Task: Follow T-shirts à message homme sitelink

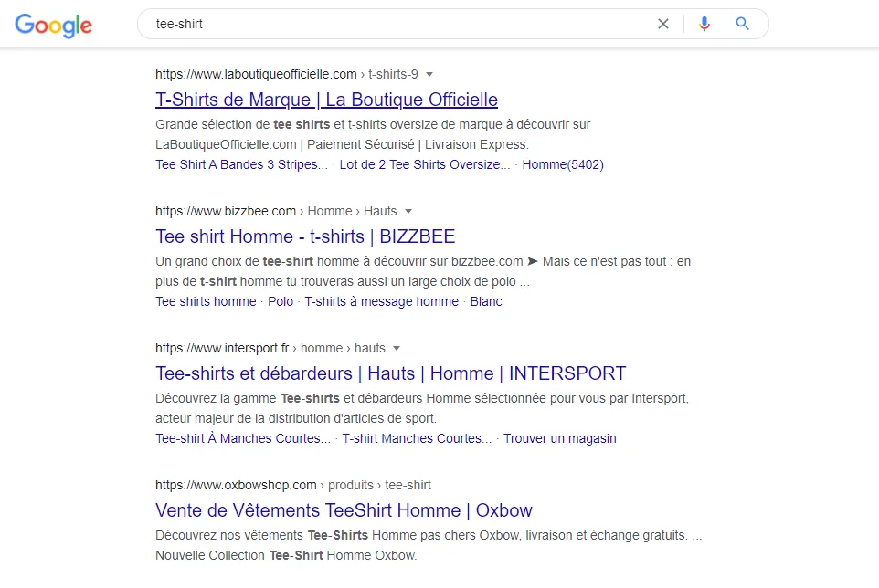Action: coord(382,301)
